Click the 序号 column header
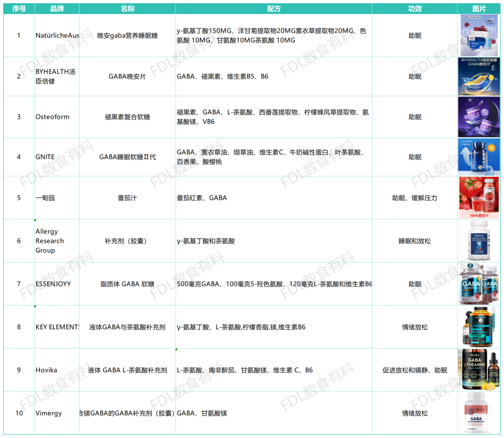Screen dimensions: 504x438 pos(19,9)
